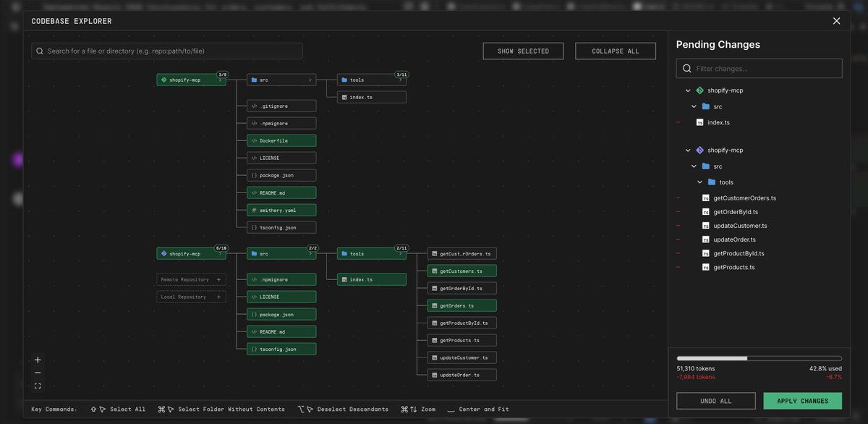Screen dimensions: 868x424
Task: Click the token usage progress bar
Action: click(x=759, y=358)
